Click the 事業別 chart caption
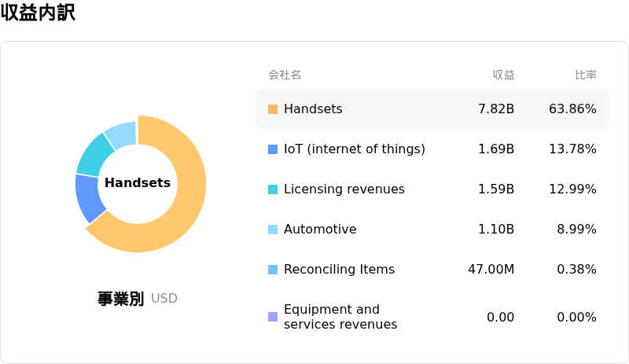This screenshot has width=629, height=364. click(x=120, y=299)
